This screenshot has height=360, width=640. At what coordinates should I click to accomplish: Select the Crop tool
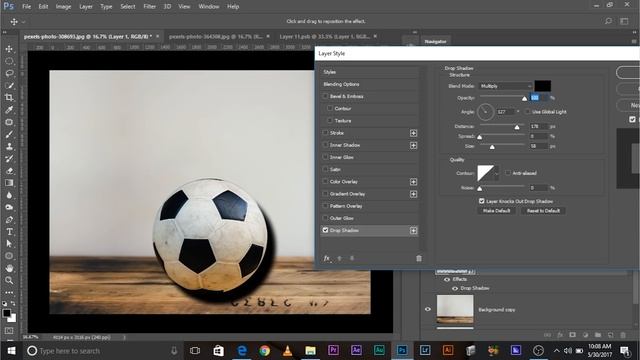coord(9,98)
